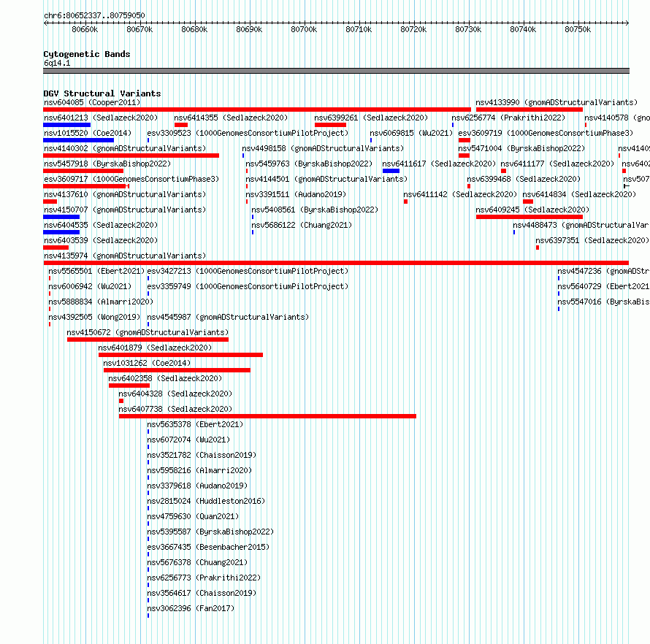Open nsv1015520 (Coe2014) variant
Image resolution: width=650 pixels, height=644 pixels.
[x=88, y=133]
